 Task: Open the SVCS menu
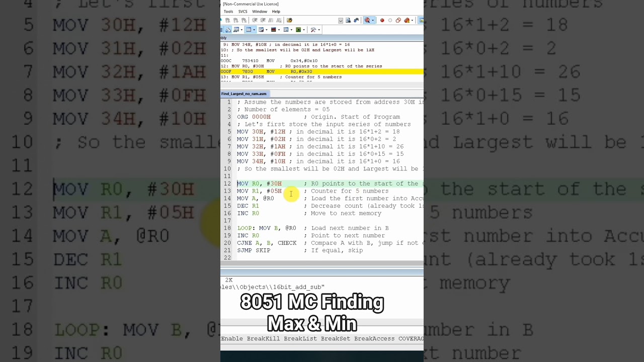243,12
